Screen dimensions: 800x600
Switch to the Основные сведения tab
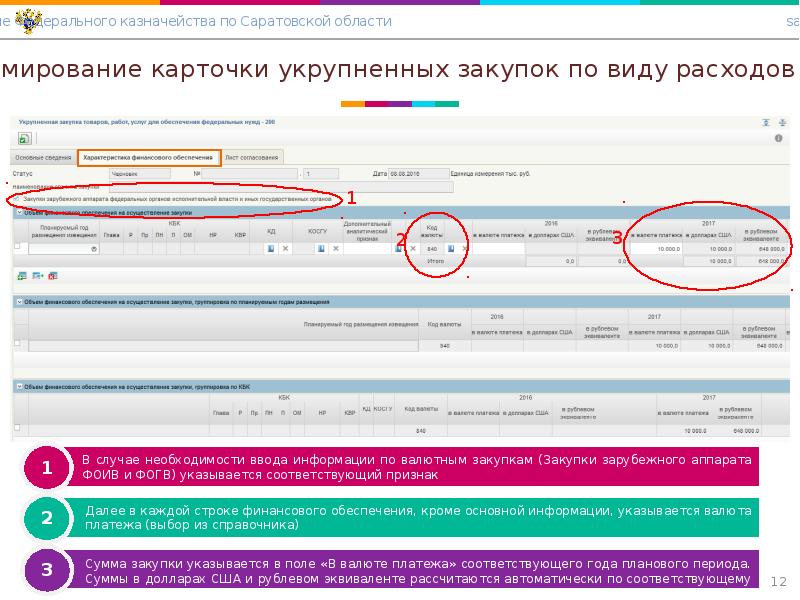pyautogui.click(x=43, y=157)
